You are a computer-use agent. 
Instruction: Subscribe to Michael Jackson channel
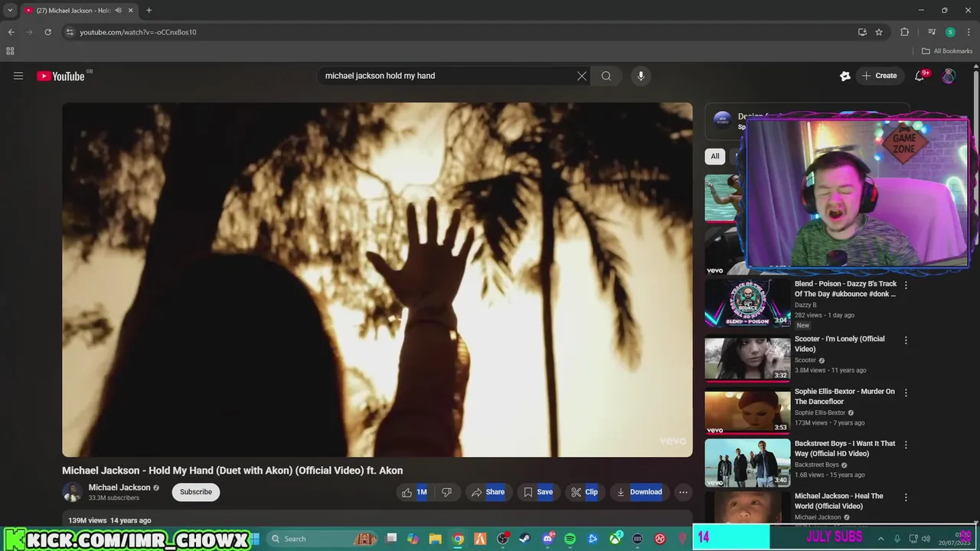click(x=196, y=492)
